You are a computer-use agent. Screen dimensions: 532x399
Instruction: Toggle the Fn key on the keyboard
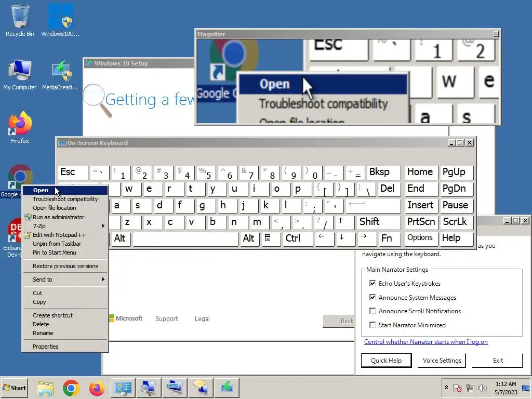[x=389, y=238]
